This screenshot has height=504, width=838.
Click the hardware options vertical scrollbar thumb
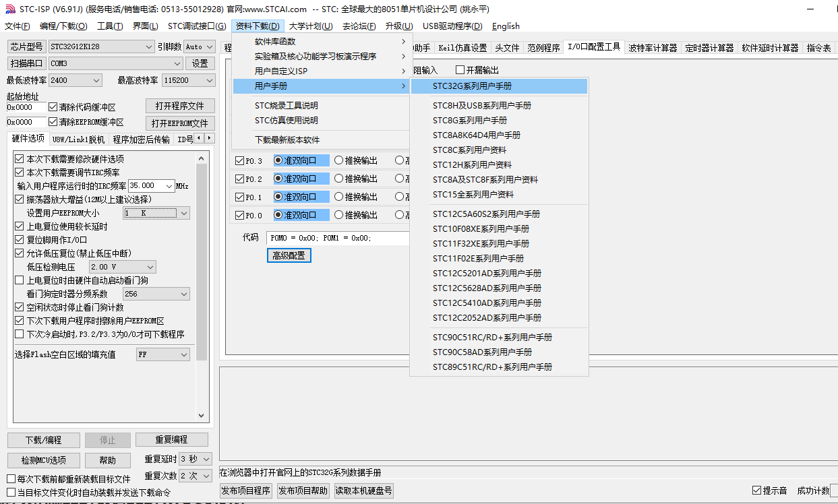click(x=201, y=263)
